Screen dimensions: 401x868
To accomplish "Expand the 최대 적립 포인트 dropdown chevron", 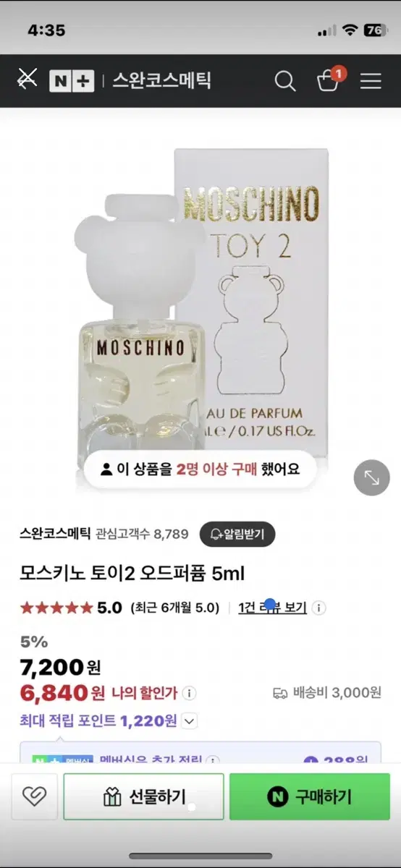I will coord(189,720).
